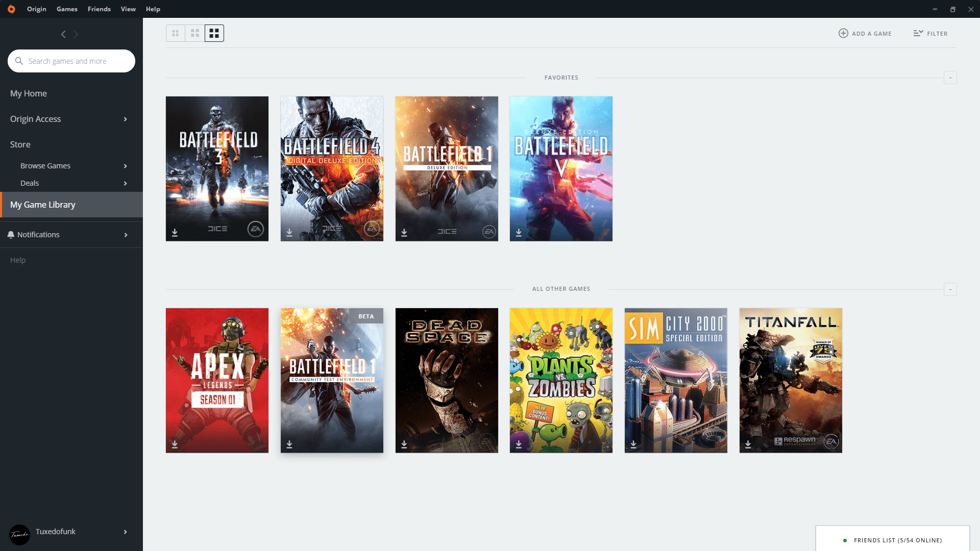Expand Browse Games chevron
This screenshot has width=980, height=551.
(x=126, y=166)
